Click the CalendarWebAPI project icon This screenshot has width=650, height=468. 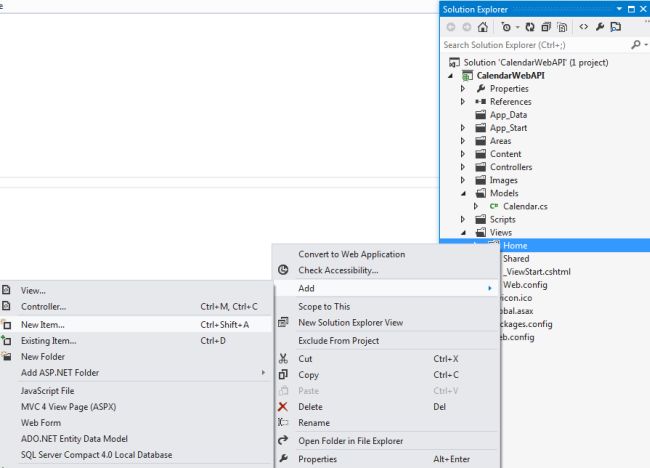(467, 75)
